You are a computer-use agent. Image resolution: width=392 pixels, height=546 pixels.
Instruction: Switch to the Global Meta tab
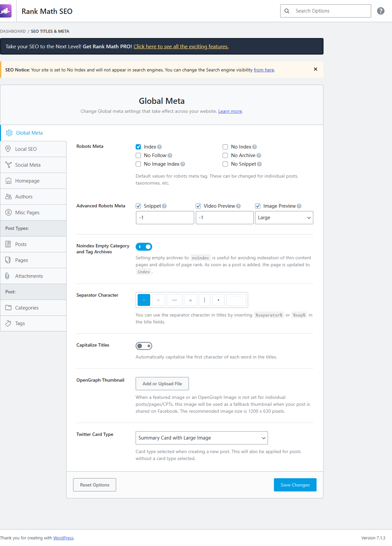click(x=33, y=133)
